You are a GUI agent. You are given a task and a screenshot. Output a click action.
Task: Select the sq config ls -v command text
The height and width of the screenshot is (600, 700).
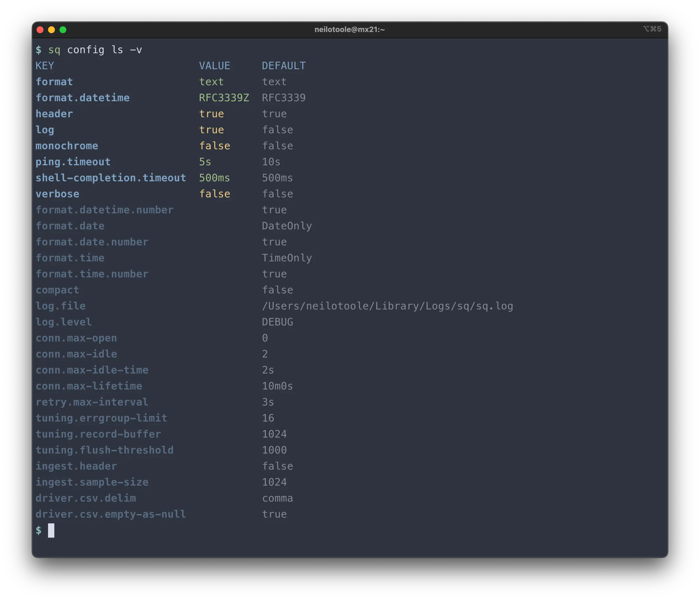(x=96, y=50)
